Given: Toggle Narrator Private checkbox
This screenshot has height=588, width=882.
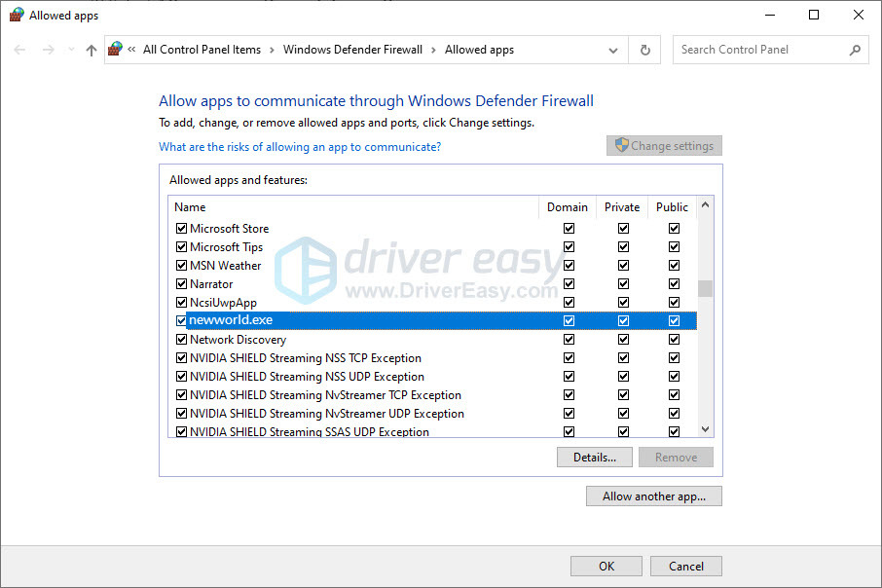Looking at the screenshot, I should (623, 283).
